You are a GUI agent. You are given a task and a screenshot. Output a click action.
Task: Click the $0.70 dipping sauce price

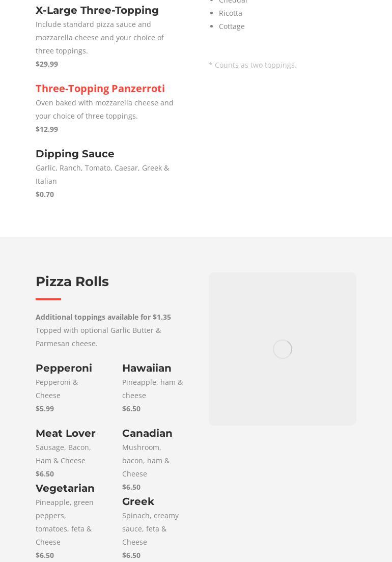[45, 194]
